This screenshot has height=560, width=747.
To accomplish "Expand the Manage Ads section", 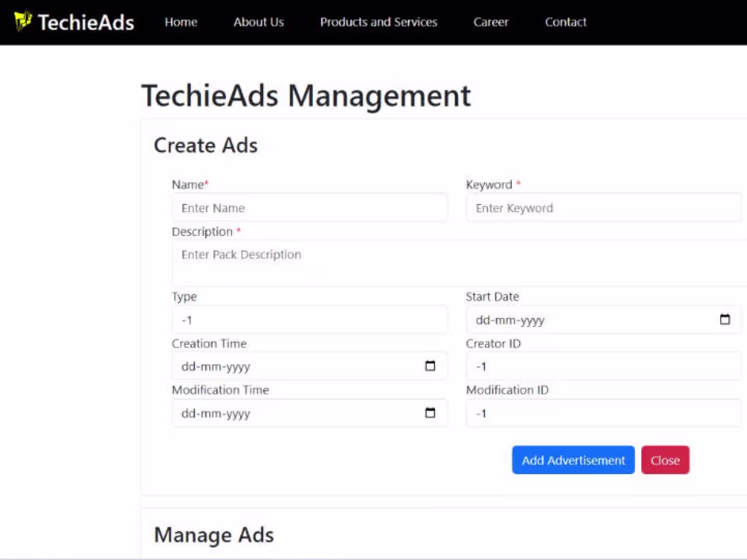I will click(214, 535).
